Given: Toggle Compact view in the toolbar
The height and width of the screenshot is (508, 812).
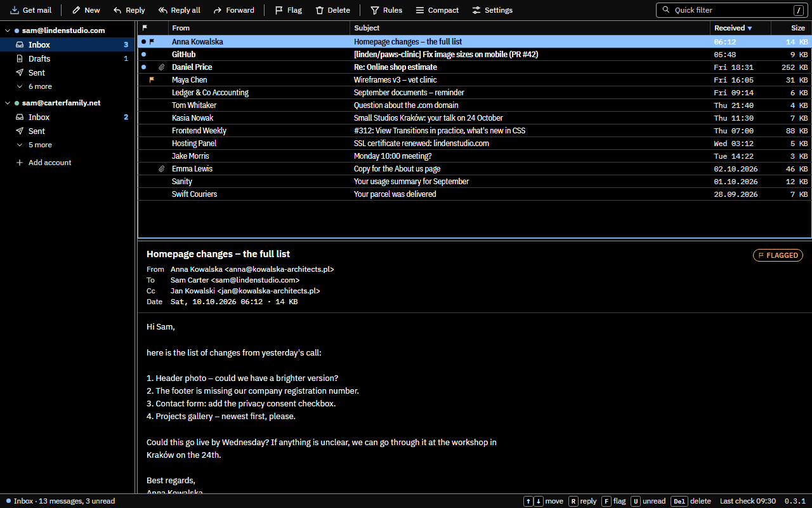Looking at the screenshot, I should click(x=437, y=10).
